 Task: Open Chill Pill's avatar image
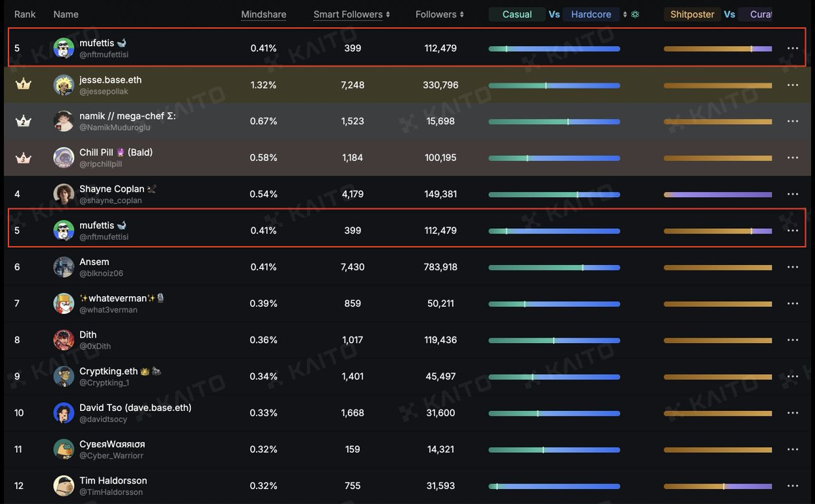click(64, 158)
